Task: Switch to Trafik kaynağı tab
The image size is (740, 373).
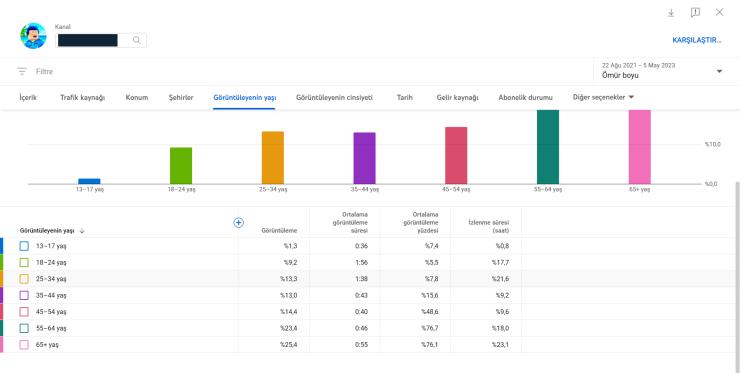Action: pyautogui.click(x=83, y=97)
